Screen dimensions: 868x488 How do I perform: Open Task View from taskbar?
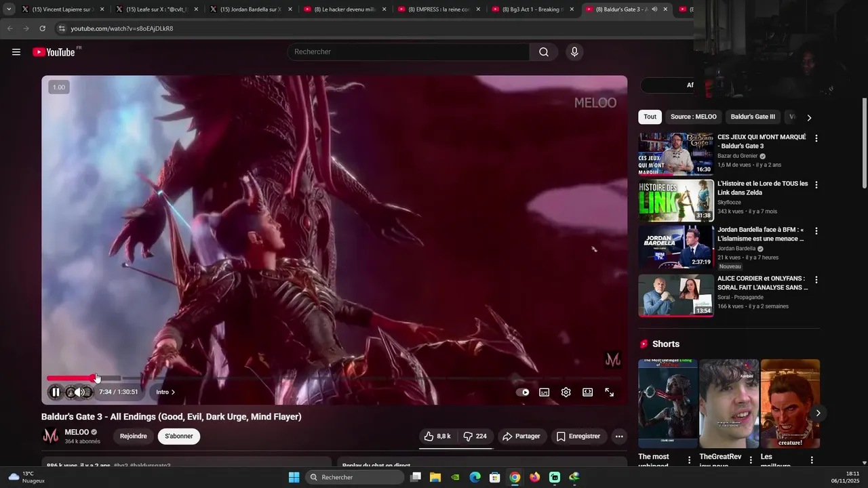[x=416, y=477]
